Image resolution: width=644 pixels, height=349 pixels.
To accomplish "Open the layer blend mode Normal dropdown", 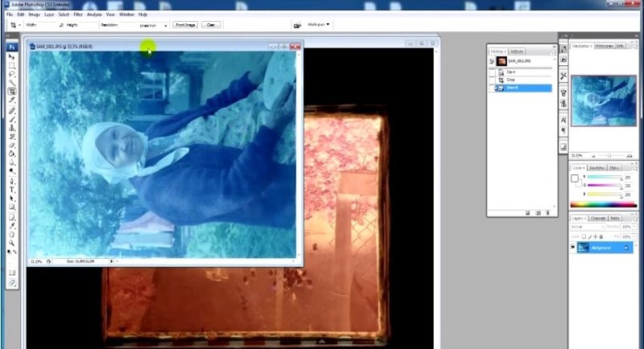I will 586,227.
